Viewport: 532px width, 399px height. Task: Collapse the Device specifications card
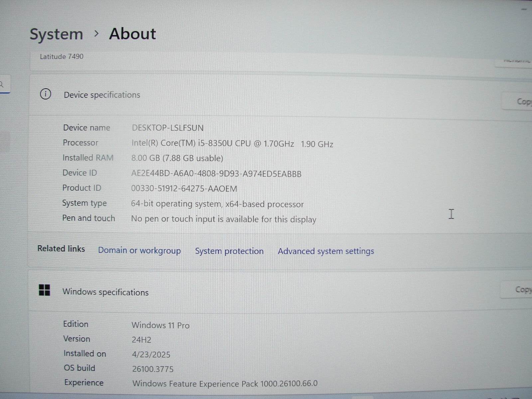(x=101, y=95)
